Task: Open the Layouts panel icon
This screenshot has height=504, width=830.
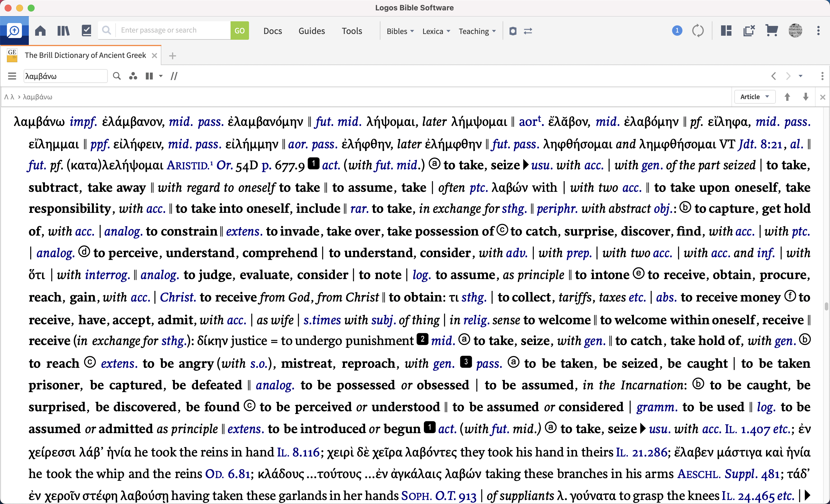Action: click(x=726, y=31)
